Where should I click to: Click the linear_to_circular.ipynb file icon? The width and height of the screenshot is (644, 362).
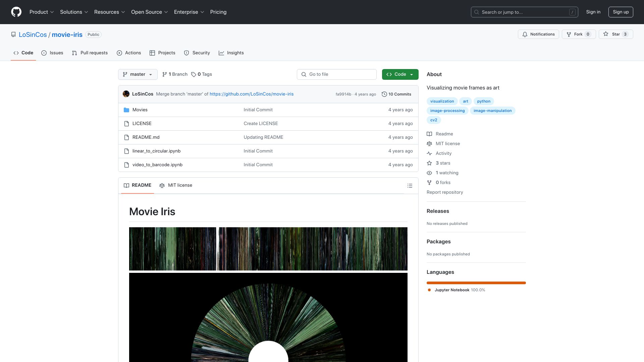[x=126, y=151]
